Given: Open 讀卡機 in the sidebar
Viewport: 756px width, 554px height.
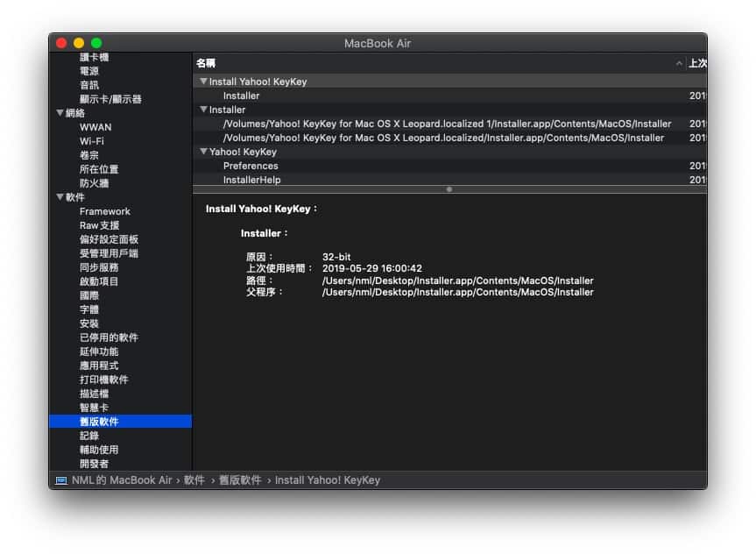Looking at the screenshot, I should pyautogui.click(x=94, y=57).
